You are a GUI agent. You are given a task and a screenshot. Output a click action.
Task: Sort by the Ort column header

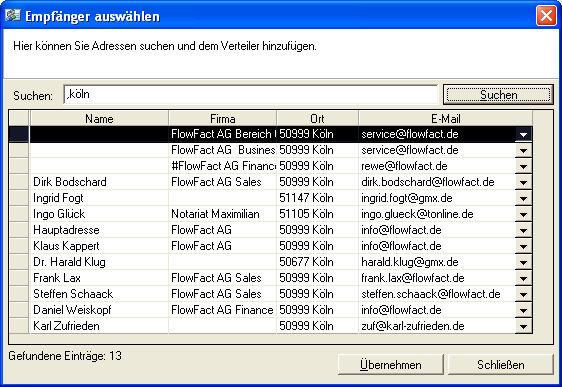coord(317,118)
